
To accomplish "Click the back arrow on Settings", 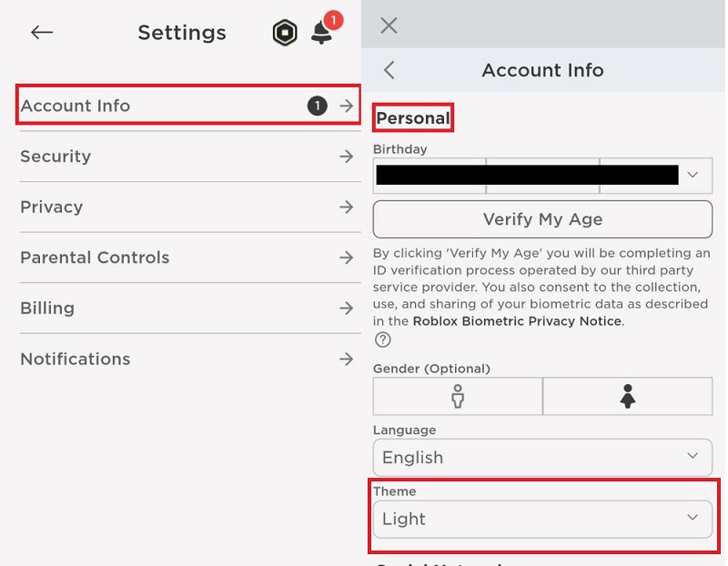I will (42, 32).
